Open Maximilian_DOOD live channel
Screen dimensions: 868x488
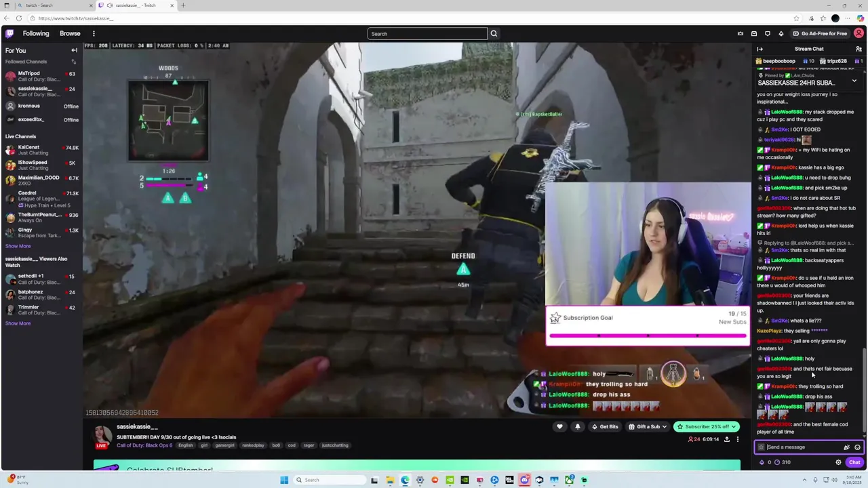tap(41, 180)
